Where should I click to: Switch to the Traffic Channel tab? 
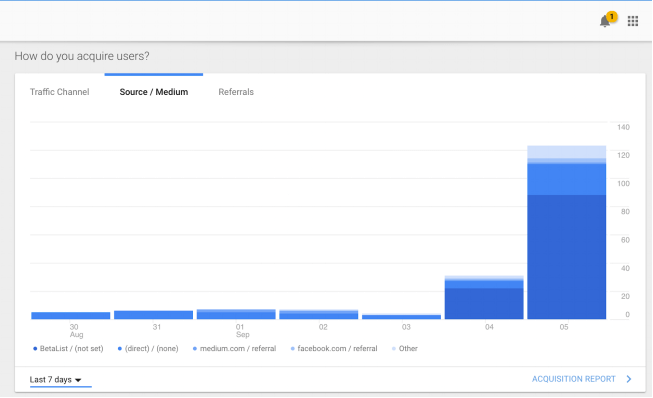point(60,92)
